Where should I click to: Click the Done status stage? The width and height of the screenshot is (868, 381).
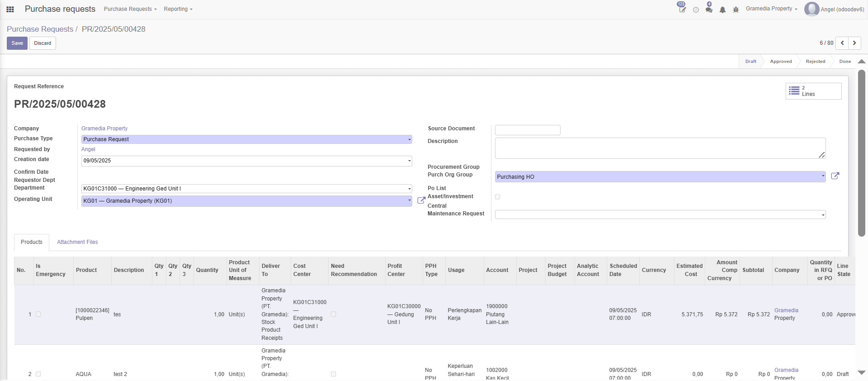click(x=845, y=62)
